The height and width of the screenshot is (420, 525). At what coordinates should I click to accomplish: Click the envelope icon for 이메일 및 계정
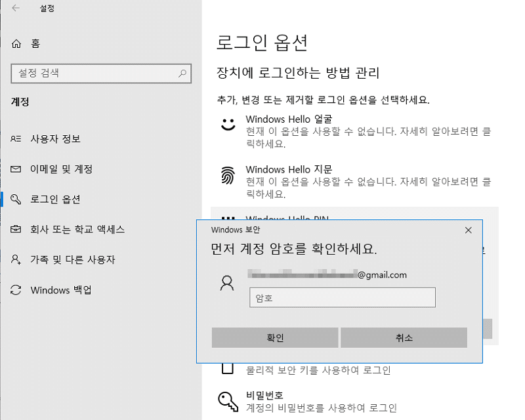pos(16,169)
